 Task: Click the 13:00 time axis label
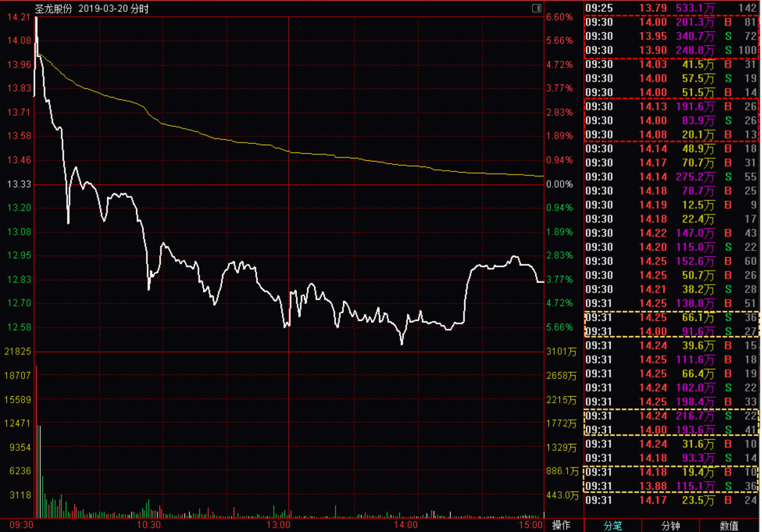[278, 525]
